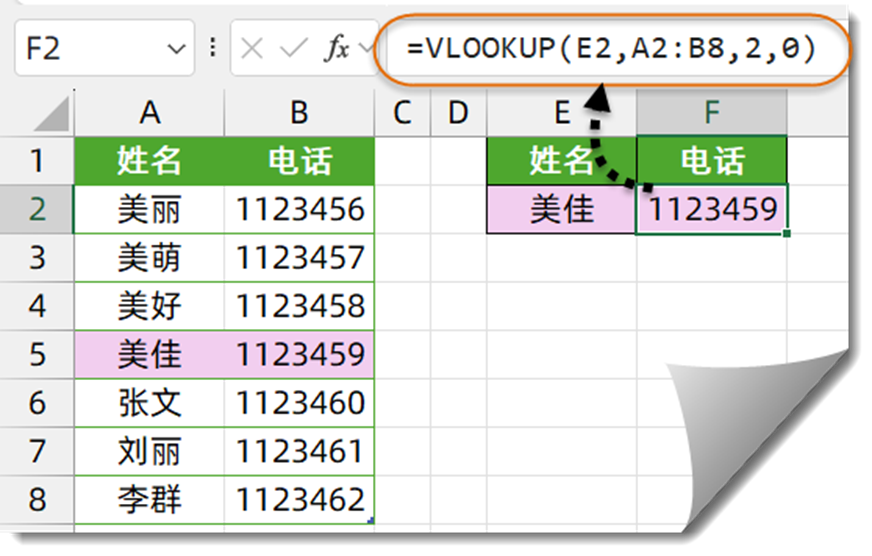Image resolution: width=872 pixels, height=556 pixels.
Task: Select column B header
Action: pyautogui.click(x=299, y=113)
